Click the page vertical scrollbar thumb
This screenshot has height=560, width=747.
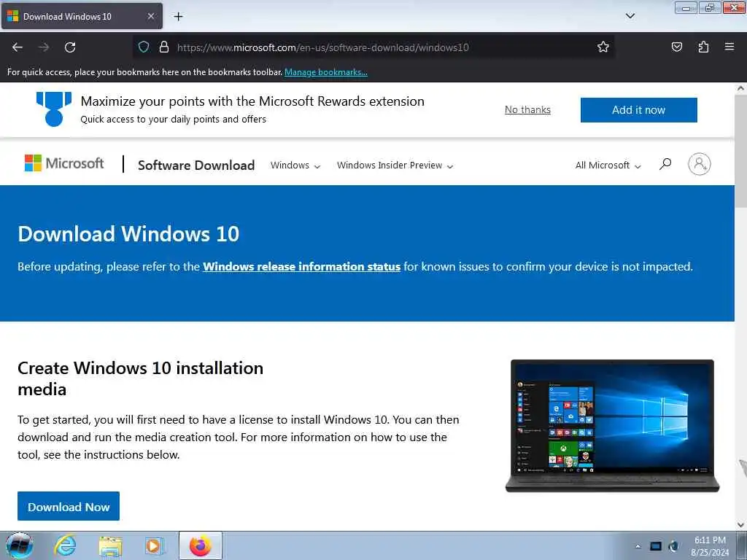(740, 150)
